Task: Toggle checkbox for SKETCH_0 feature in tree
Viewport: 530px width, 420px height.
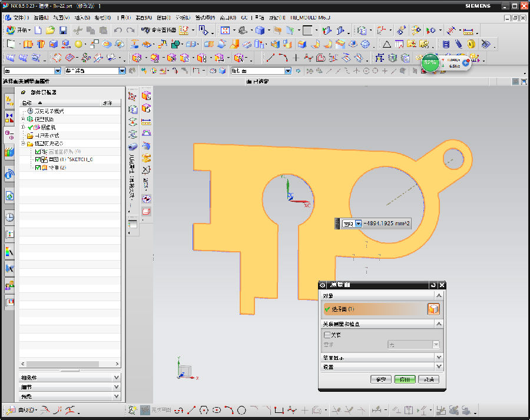Action: coord(38,159)
